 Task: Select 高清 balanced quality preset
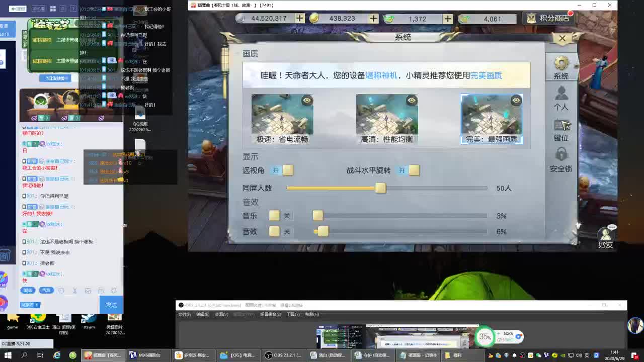[x=387, y=119]
